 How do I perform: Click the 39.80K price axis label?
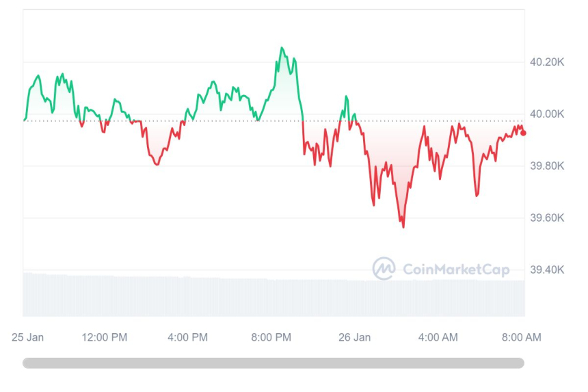point(547,166)
